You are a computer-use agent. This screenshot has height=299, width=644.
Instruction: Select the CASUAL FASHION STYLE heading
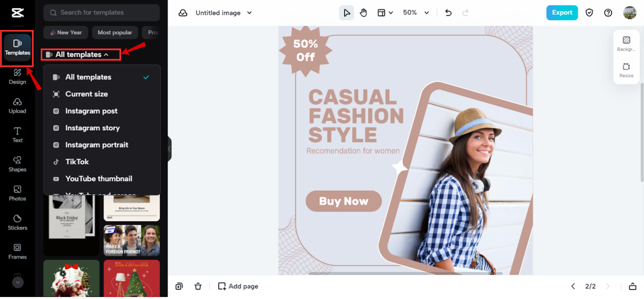pos(356,116)
